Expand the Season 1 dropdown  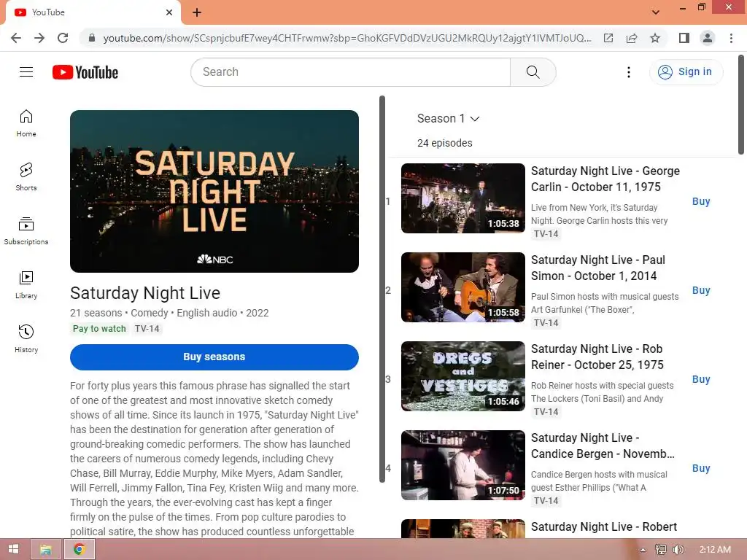point(448,119)
